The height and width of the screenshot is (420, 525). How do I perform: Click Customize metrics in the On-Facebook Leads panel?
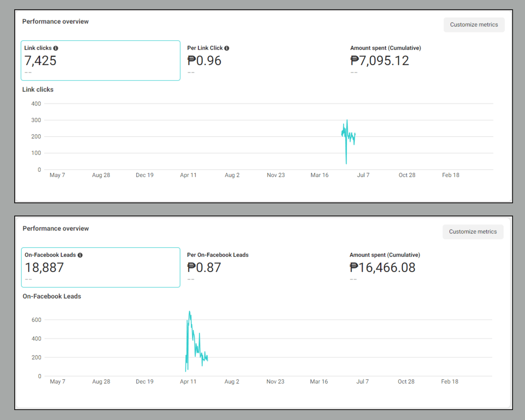(472, 232)
